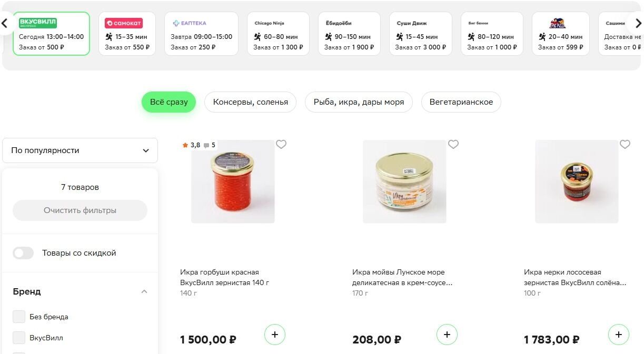The image size is (644, 354).
Task: Click the star rating icon showing 3,8
Action: click(185, 145)
